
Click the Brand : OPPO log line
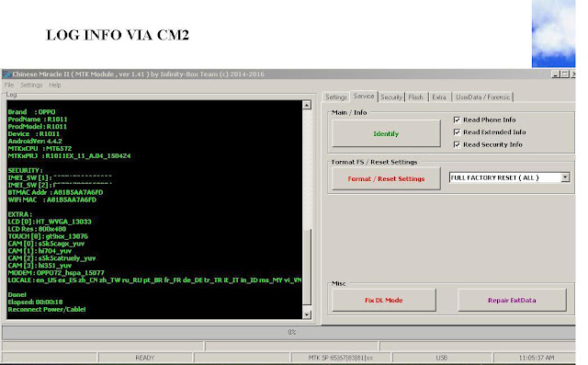[x=31, y=112]
